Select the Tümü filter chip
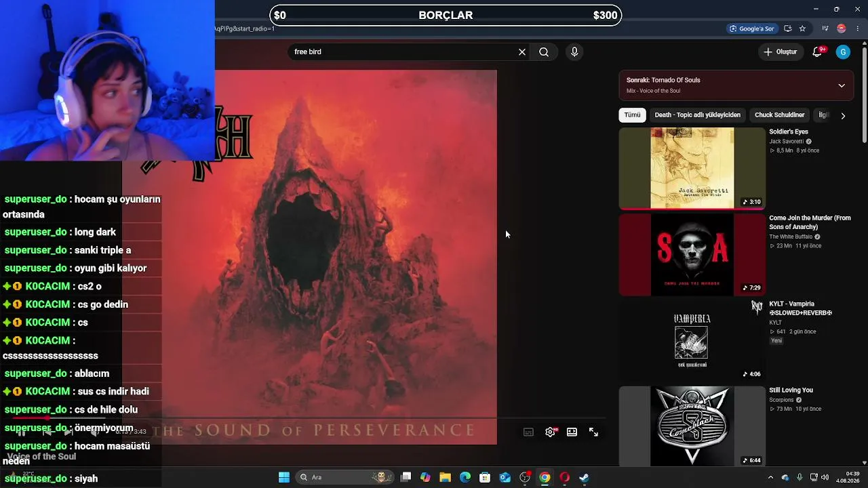This screenshot has width=868, height=488. 632,115
